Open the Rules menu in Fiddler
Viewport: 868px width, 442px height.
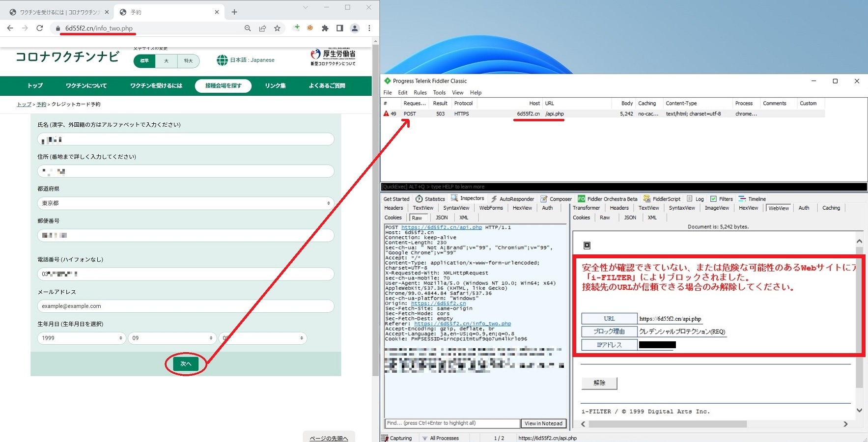420,92
